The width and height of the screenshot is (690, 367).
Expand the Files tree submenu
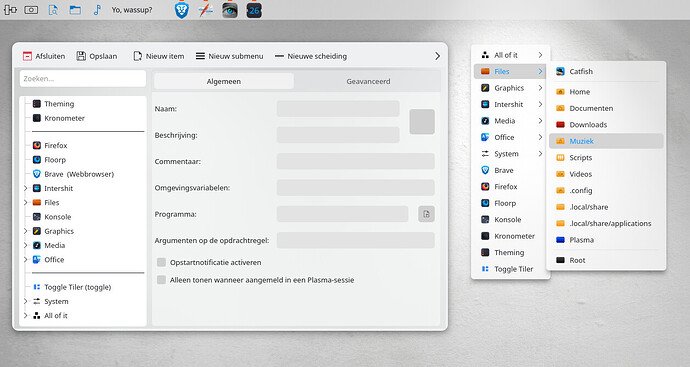coord(26,202)
